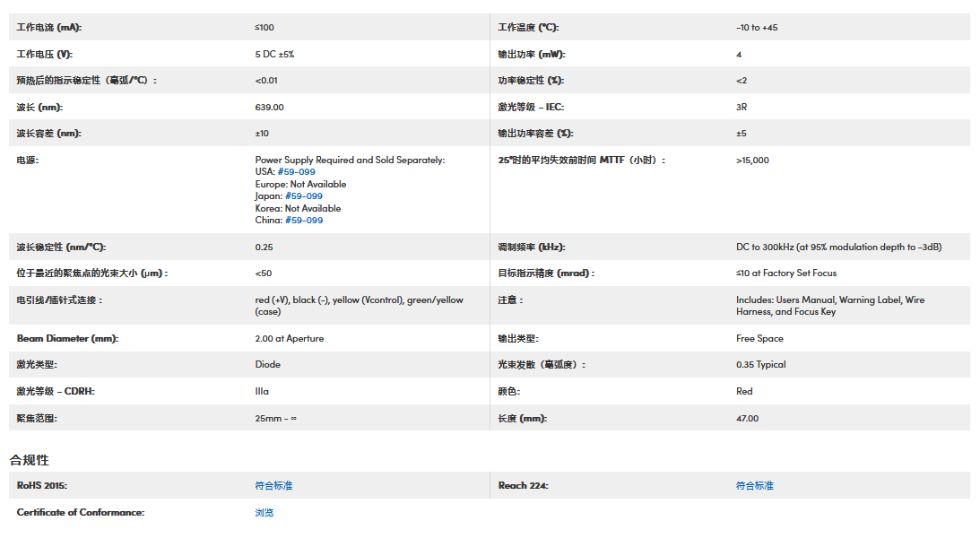Open the Certificate of Conformance 浏览 link
This screenshot has width=980, height=547.
264,513
